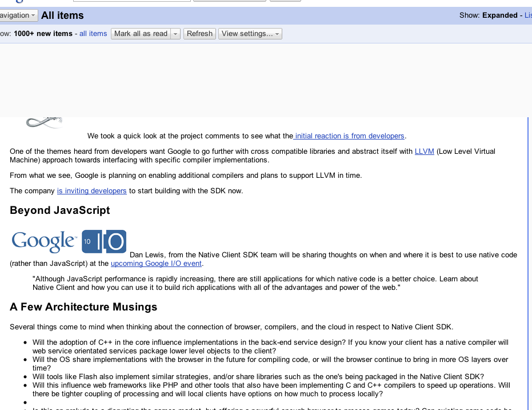Click the 'Mark all as read' button

point(141,34)
